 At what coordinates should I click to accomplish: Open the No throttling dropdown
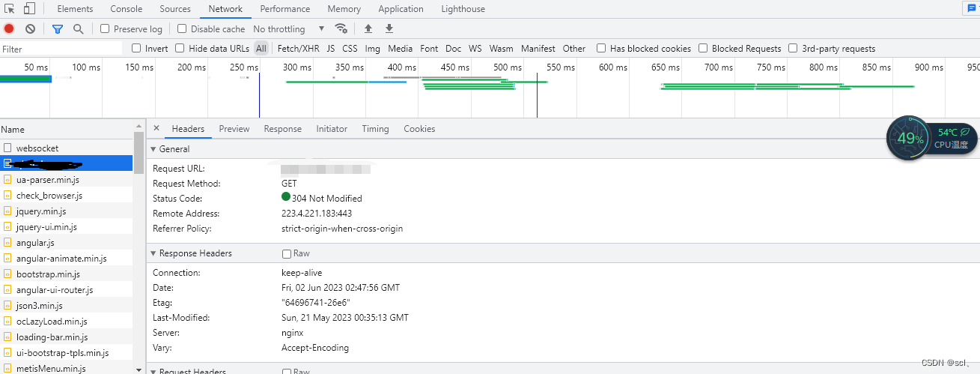289,28
